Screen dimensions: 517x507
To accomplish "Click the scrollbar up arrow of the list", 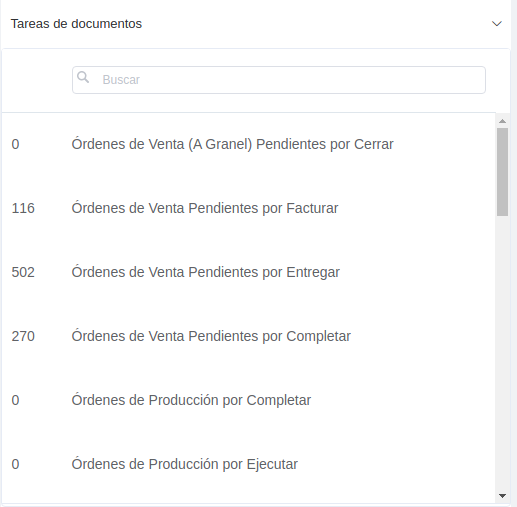I will (502, 121).
